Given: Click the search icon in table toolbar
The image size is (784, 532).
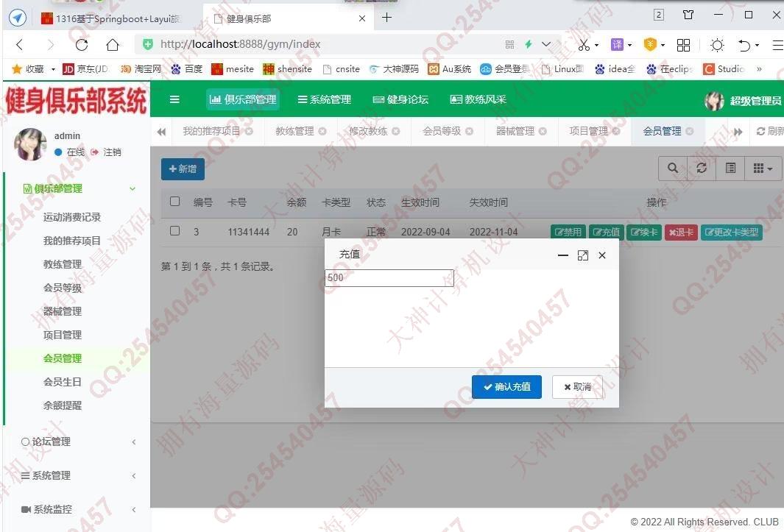Looking at the screenshot, I should pos(672,169).
